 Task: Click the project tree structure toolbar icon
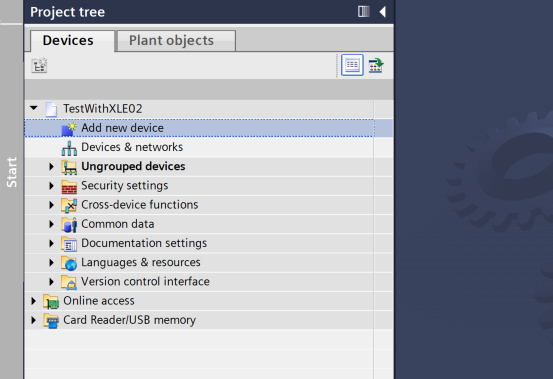[x=39, y=66]
